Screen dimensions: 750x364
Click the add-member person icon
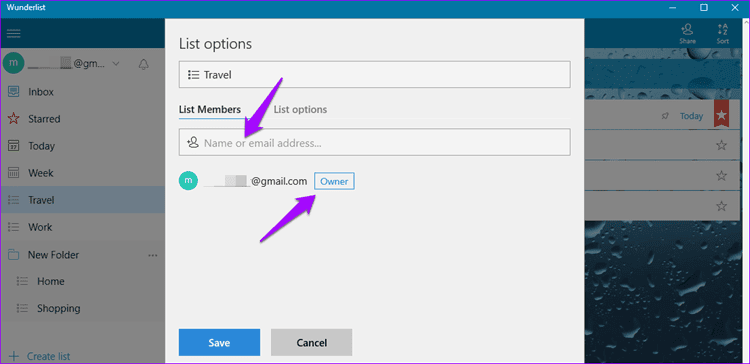tap(193, 143)
